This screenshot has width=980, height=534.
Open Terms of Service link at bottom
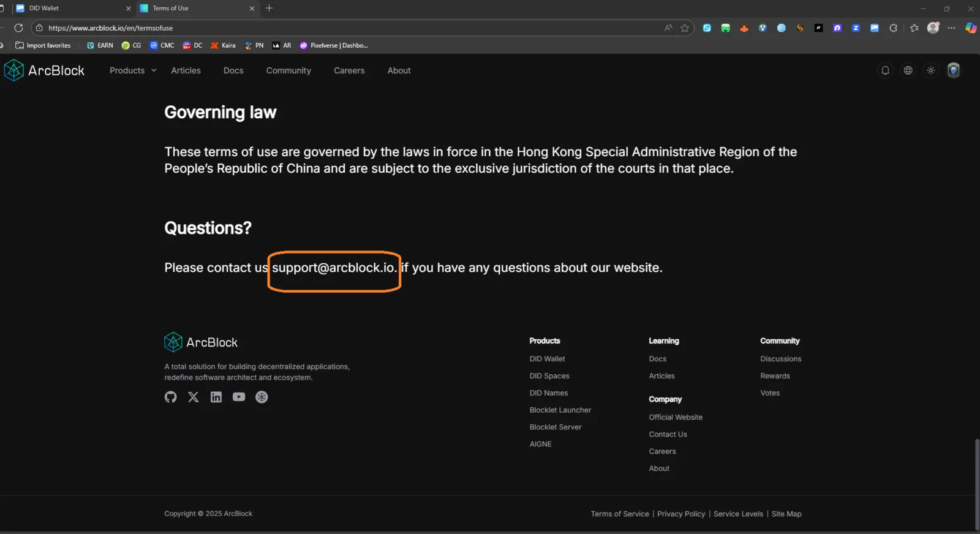pyautogui.click(x=620, y=514)
